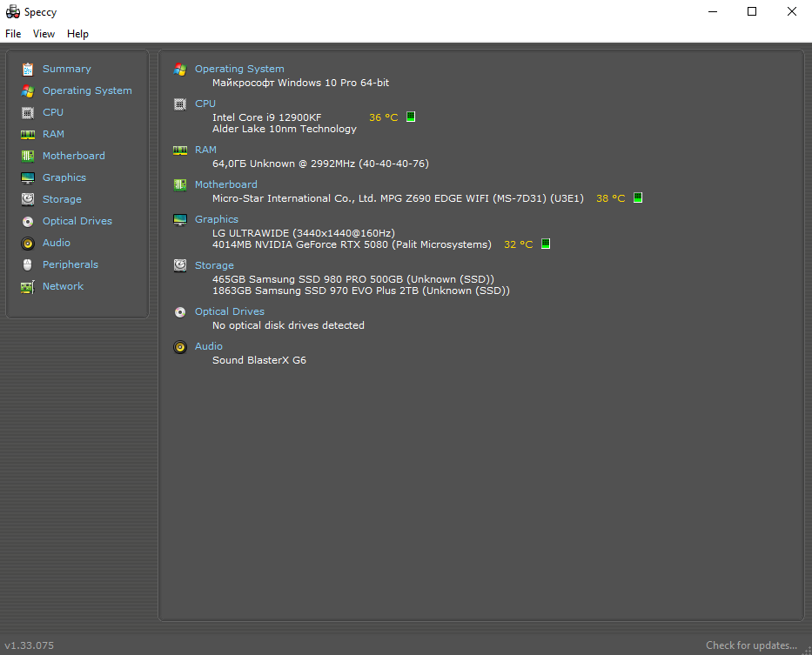Viewport: 812px width, 655px height.
Task: Click the Network card icon in sidebar
Action: tap(28, 287)
